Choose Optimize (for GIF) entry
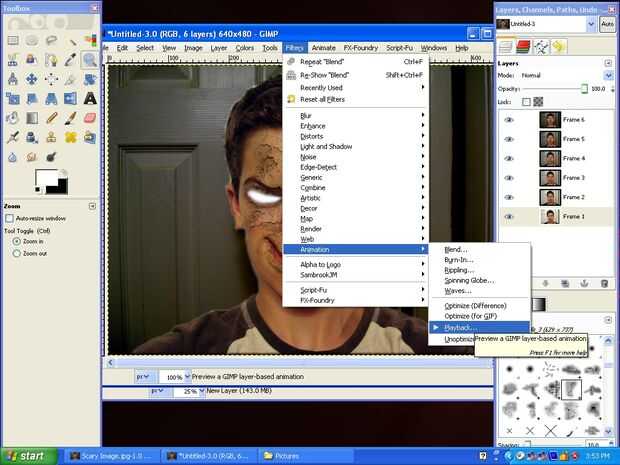Image resolution: width=620 pixels, height=465 pixels. [471, 316]
